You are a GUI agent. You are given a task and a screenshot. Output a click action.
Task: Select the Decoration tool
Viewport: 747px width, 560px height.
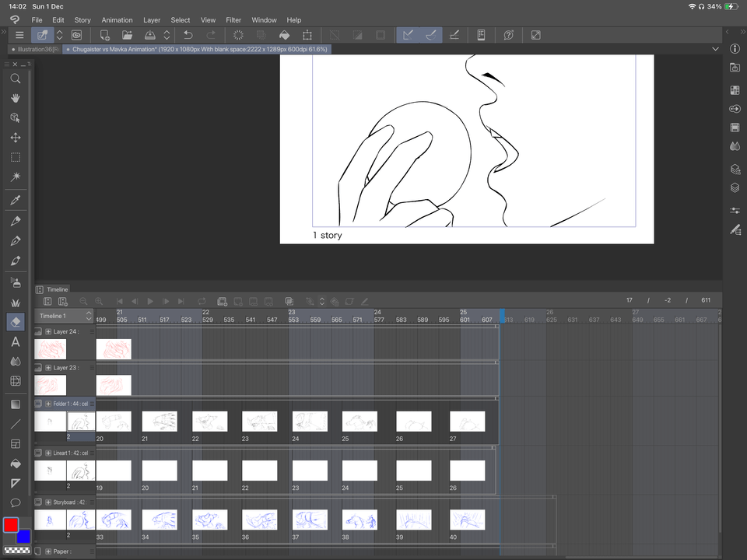(16, 303)
